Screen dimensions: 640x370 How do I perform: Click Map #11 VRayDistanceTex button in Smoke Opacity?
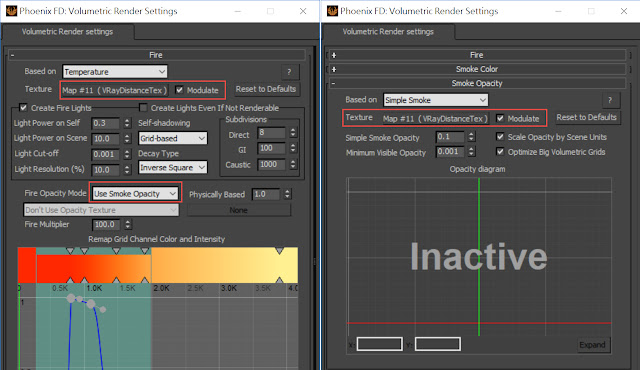coord(435,119)
